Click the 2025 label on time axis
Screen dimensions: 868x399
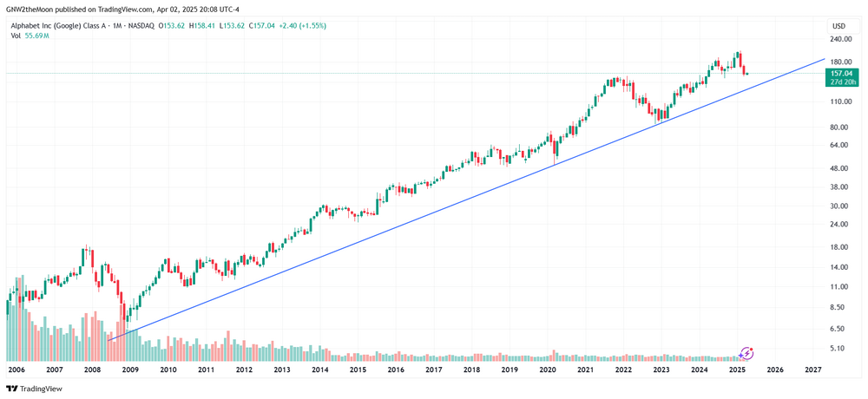[x=737, y=370]
